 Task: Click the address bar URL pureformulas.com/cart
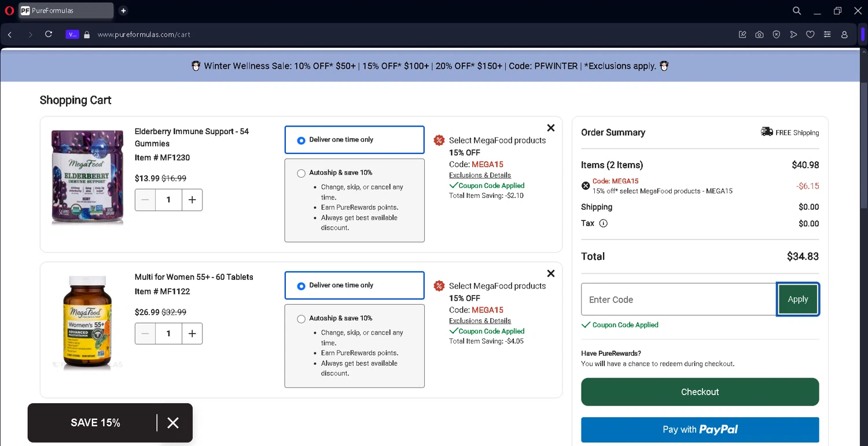(144, 35)
